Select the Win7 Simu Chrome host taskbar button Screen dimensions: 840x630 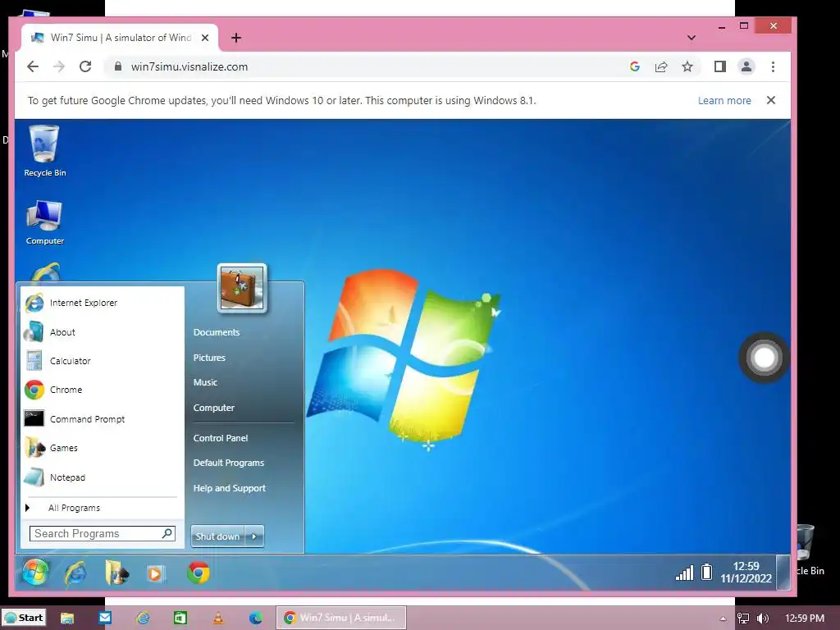tap(341, 618)
